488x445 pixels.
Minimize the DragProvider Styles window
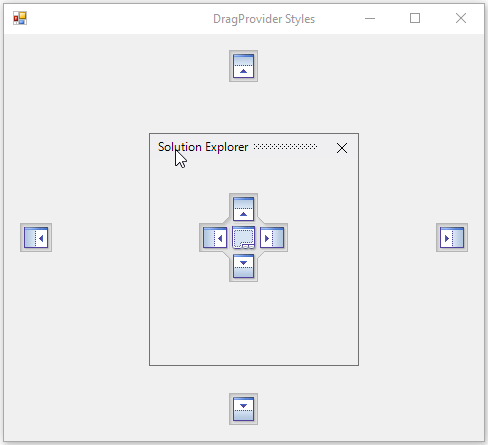(x=370, y=18)
